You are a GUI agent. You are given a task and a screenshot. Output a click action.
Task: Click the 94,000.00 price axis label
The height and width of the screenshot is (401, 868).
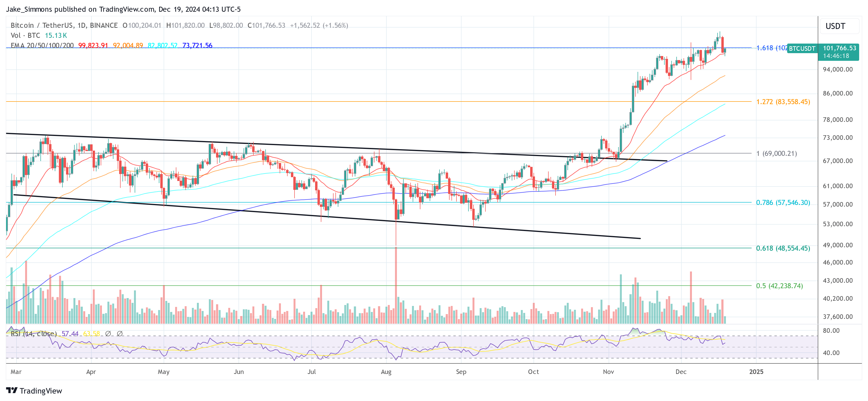838,69
